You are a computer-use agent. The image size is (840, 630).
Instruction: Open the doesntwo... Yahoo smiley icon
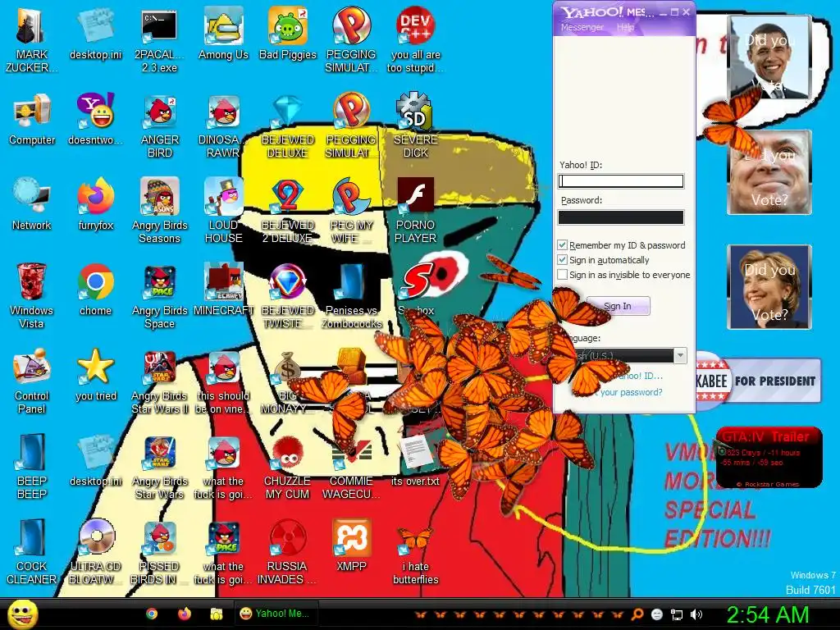96,120
